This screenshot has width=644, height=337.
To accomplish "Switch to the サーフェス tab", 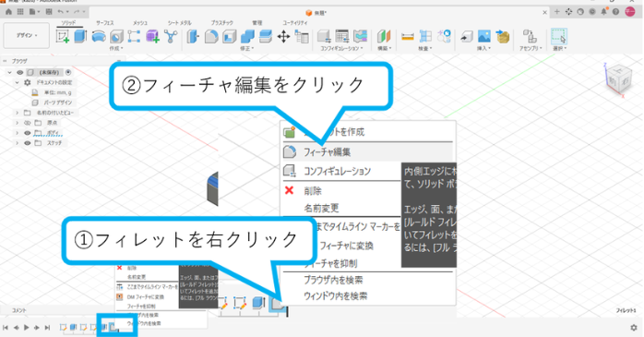I will pos(105,23).
